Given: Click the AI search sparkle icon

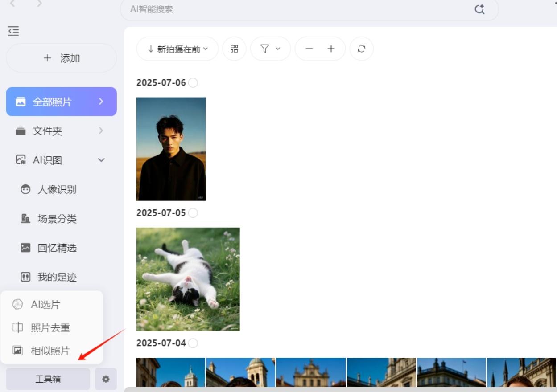Looking at the screenshot, I should click(x=479, y=9).
